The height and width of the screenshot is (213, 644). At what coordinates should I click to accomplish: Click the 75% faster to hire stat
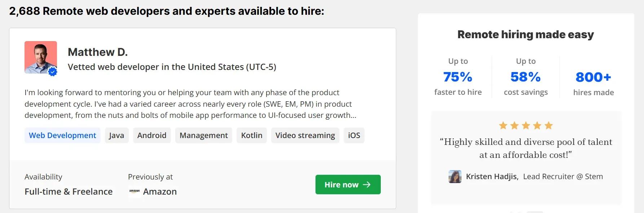pos(457,76)
